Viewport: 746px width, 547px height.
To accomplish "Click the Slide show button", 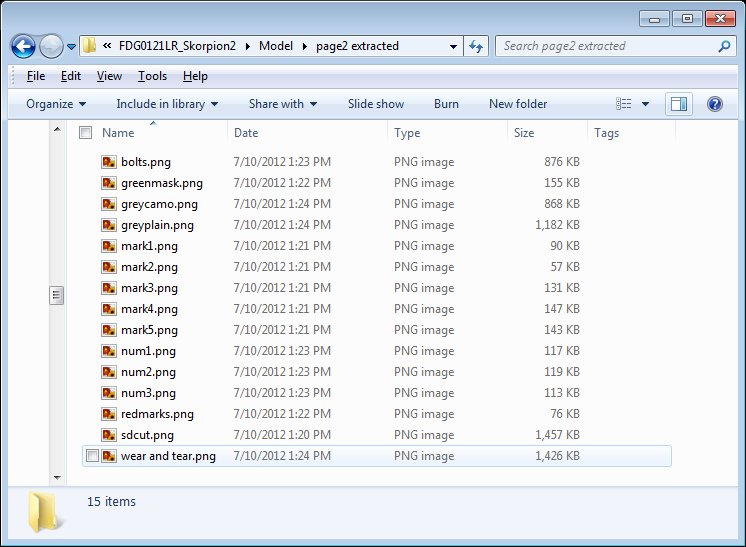I will 376,104.
